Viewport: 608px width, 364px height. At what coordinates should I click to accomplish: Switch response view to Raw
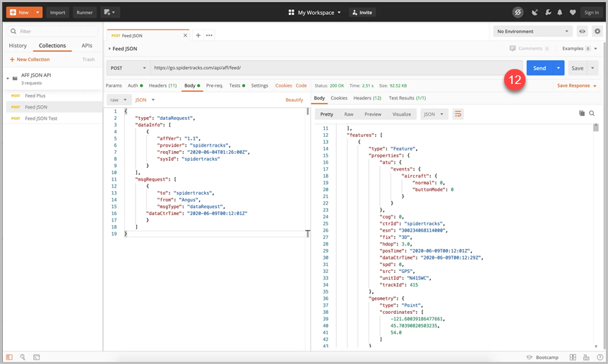[x=349, y=114]
